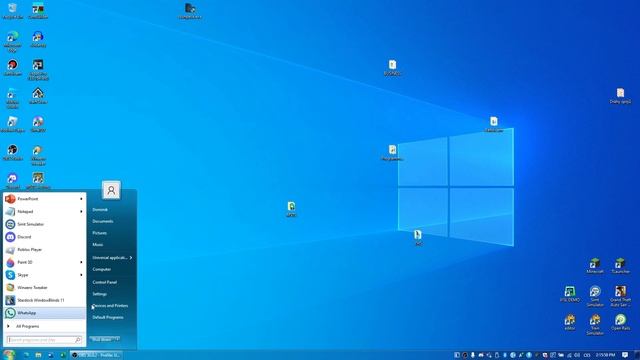Open the arrow beside Shut down
Screen dimensions: 640x360
tap(117, 339)
